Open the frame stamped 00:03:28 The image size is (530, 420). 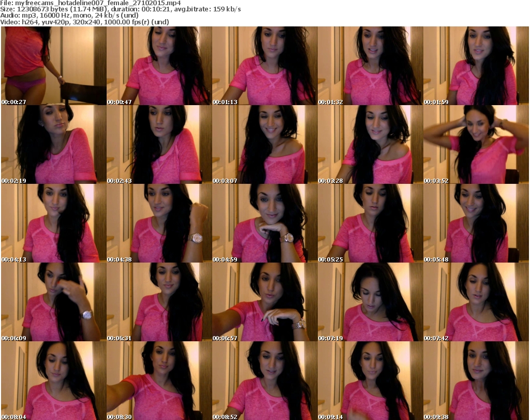371,144
